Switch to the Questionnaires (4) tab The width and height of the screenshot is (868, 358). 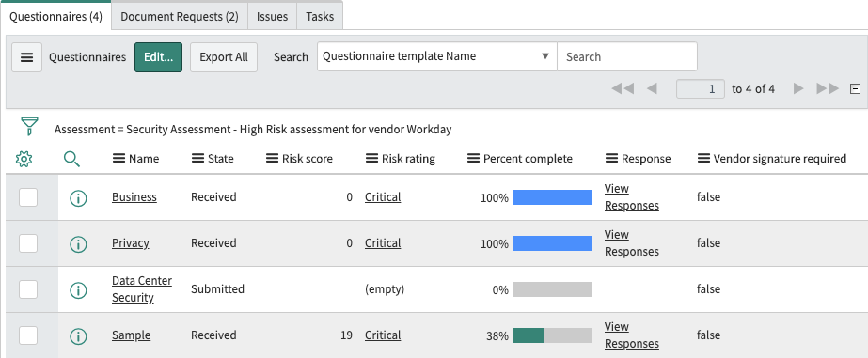pos(55,16)
